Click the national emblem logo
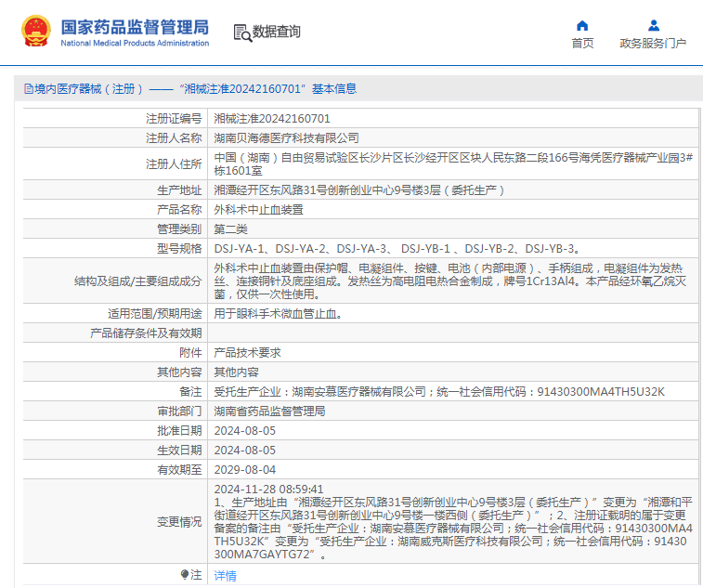 click(36, 31)
